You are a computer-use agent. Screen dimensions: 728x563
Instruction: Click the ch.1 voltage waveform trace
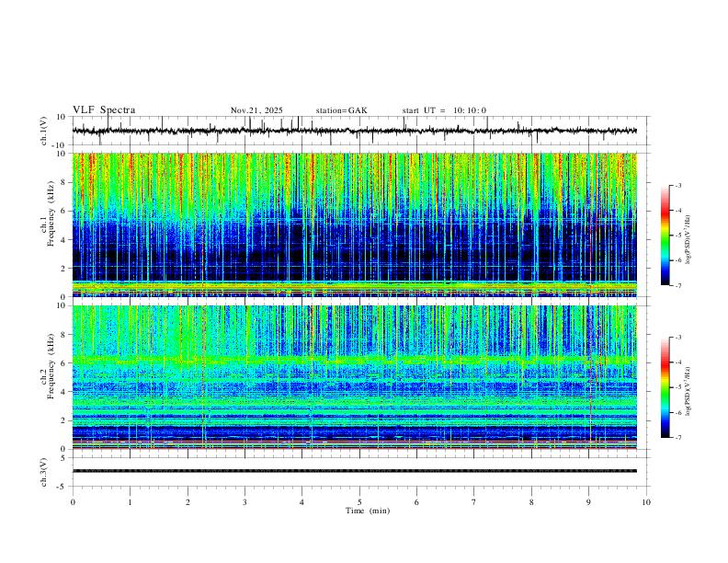355,131
